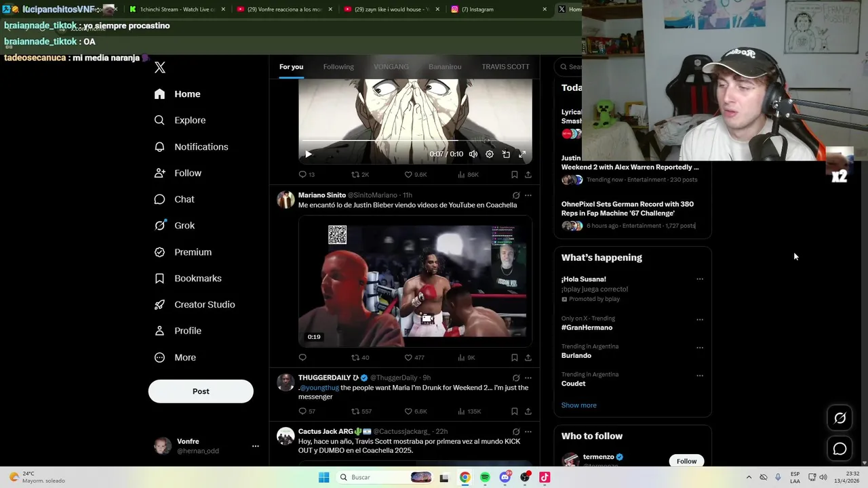Open Notifications from the sidebar
Viewport: 868px width, 488px height.
(191, 146)
